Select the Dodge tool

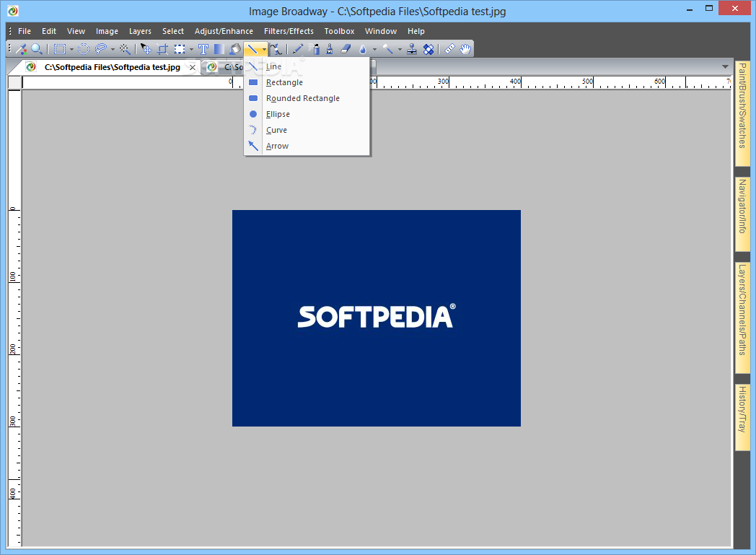pos(388,48)
